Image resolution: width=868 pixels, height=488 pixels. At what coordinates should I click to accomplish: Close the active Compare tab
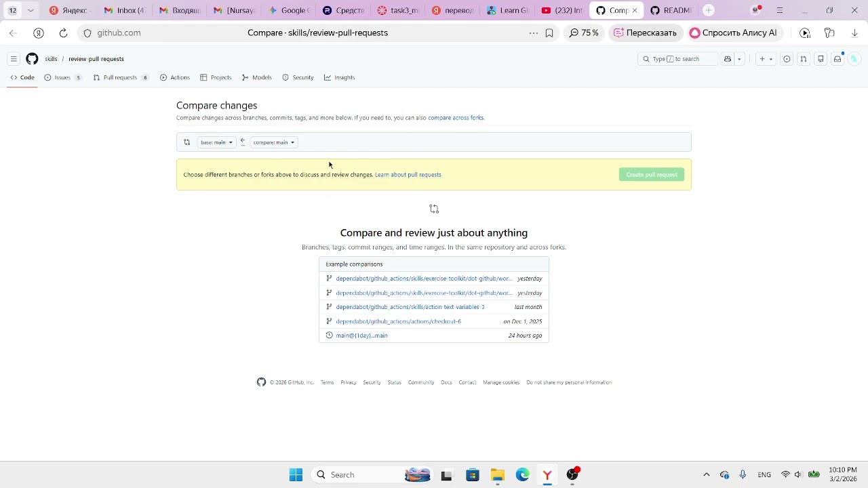point(635,10)
